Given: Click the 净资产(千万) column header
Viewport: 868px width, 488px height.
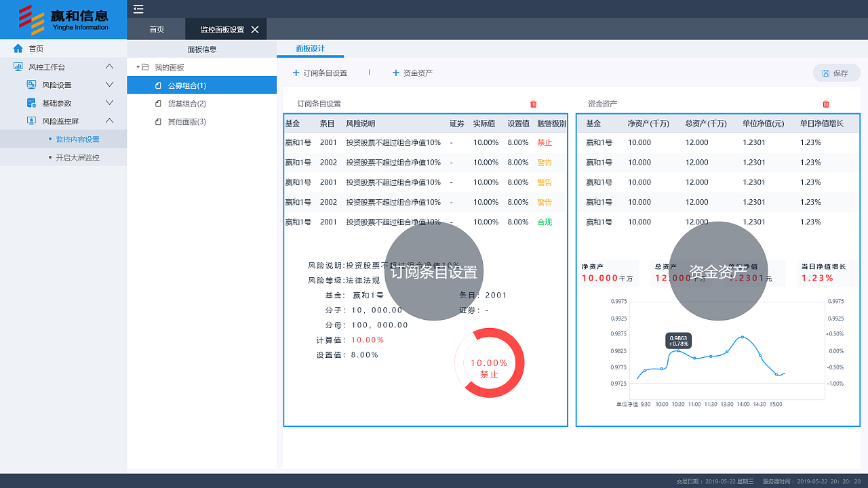Looking at the screenshot, I should tap(648, 123).
